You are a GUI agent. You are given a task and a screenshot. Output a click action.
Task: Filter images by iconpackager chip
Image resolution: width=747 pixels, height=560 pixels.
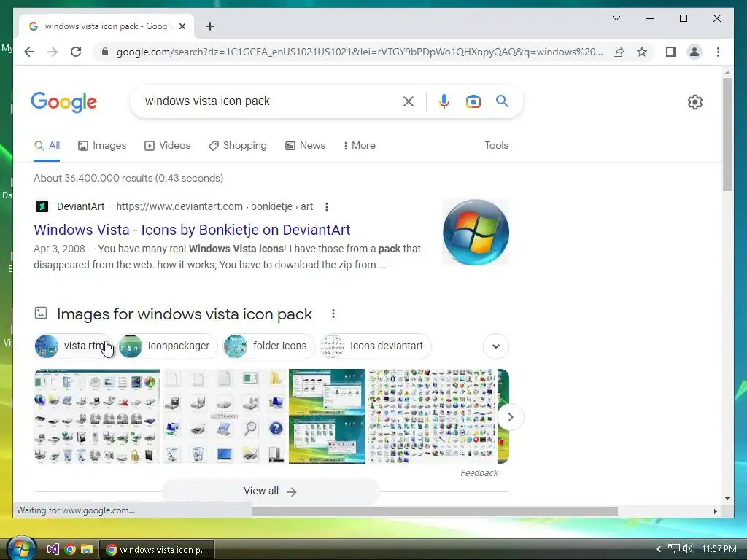click(x=167, y=346)
